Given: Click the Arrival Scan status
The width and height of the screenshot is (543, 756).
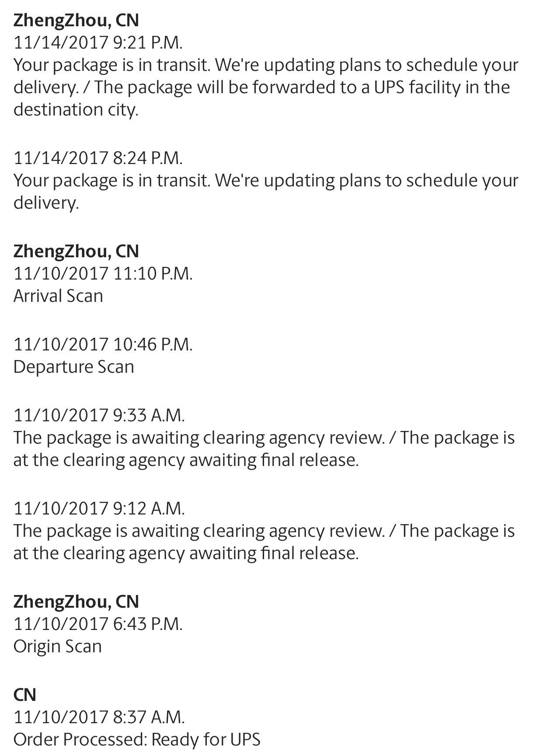Looking at the screenshot, I should click(x=58, y=296).
